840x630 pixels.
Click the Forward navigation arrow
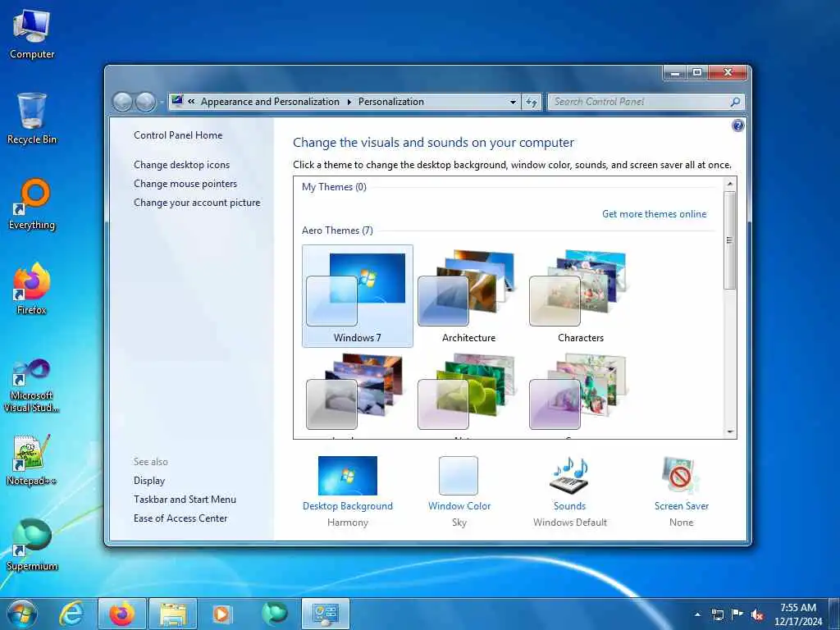(145, 101)
